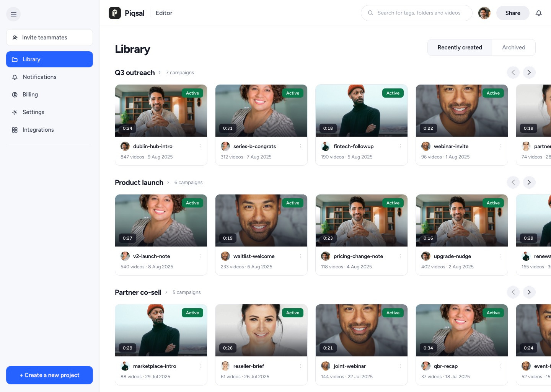Expand the Partner co-sell folder chevron
This screenshot has height=392, width=551.
[166, 292]
